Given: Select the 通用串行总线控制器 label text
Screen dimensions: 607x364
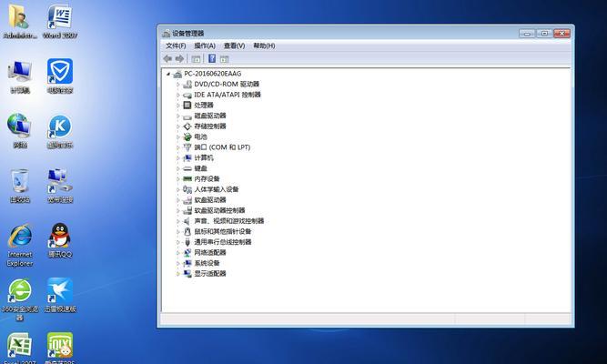Looking at the screenshot, I should pyautogui.click(x=223, y=242).
